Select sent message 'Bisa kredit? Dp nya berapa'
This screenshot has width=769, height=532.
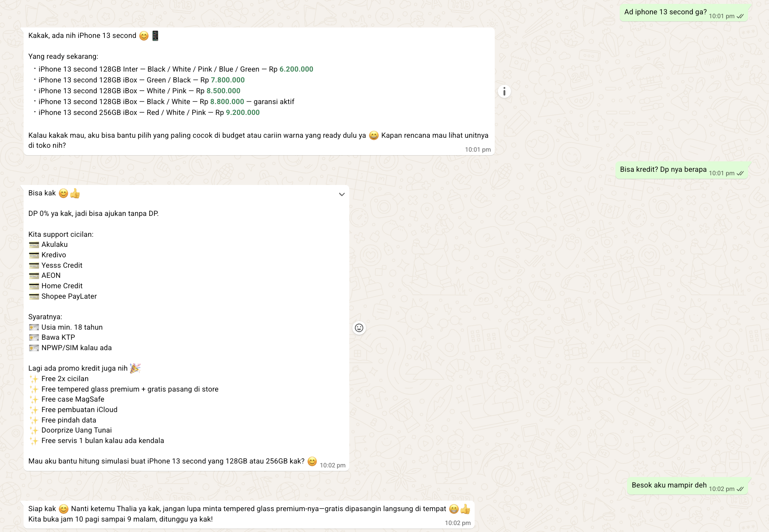tap(682, 170)
